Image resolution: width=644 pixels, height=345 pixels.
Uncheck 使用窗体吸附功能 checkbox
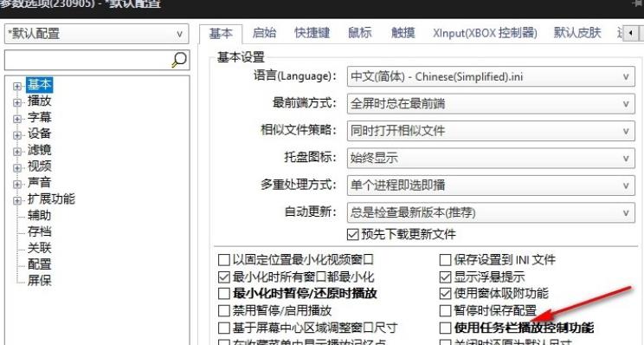coord(445,294)
